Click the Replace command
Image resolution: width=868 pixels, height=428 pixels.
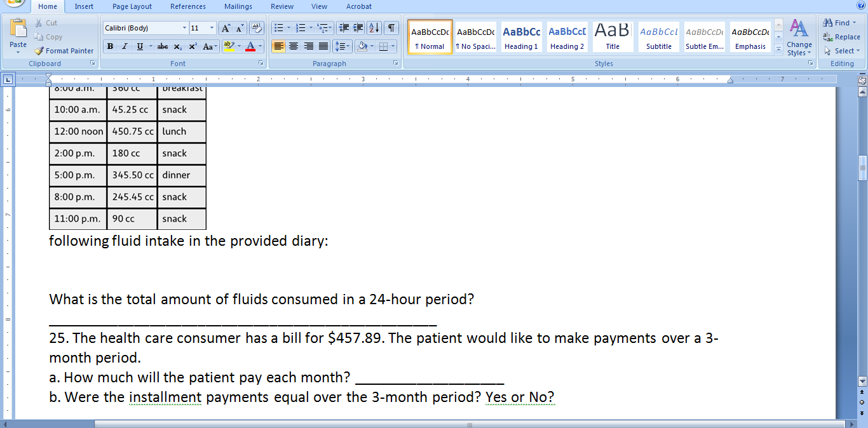coord(842,37)
